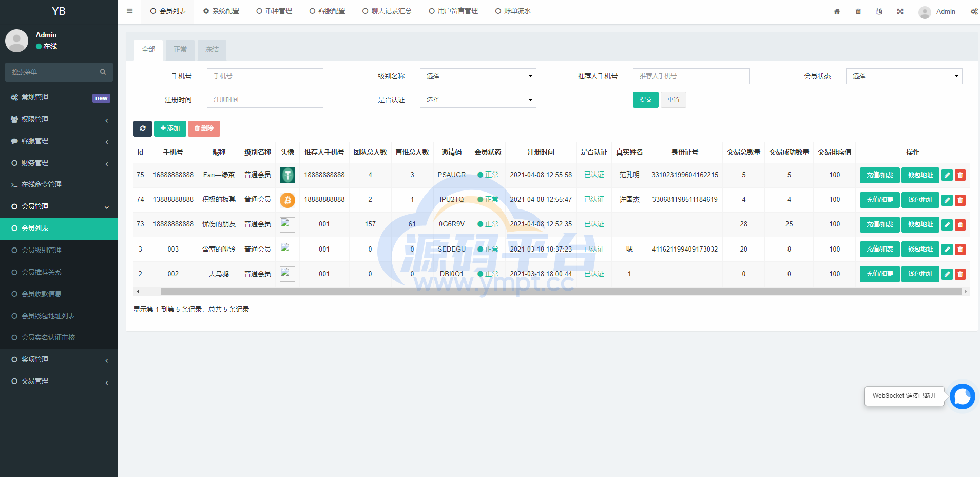Edit member 13888888888 with pencil icon
This screenshot has height=477, width=980.
(x=947, y=200)
